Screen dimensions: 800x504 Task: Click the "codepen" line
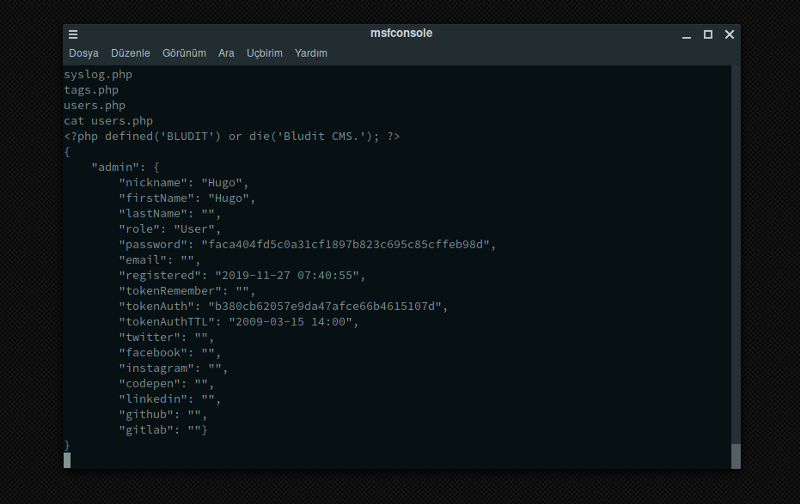(x=166, y=384)
